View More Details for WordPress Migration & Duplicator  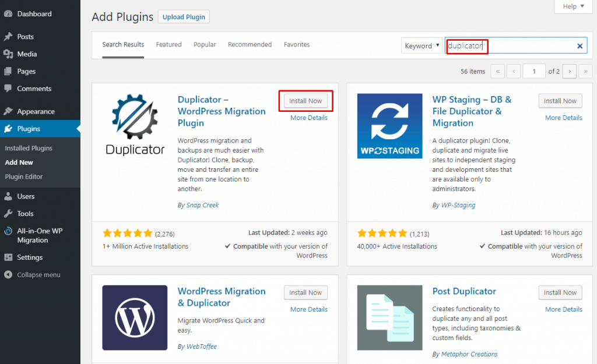(309, 309)
